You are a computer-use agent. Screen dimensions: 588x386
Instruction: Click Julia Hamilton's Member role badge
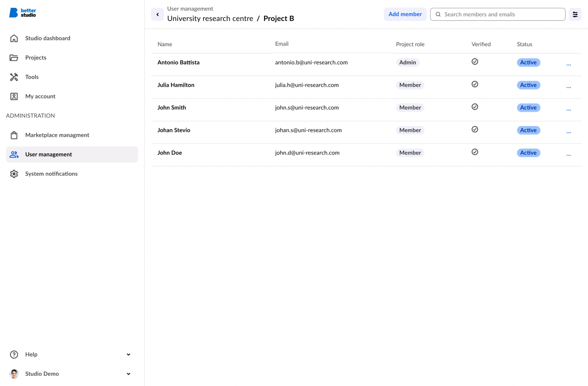coord(410,85)
